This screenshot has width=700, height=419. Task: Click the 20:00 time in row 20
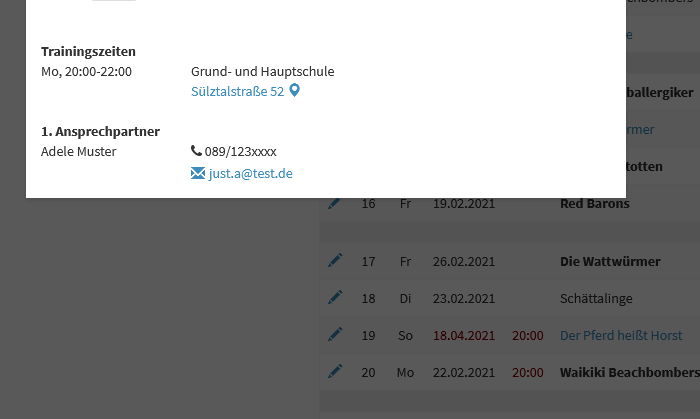tap(527, 372)
